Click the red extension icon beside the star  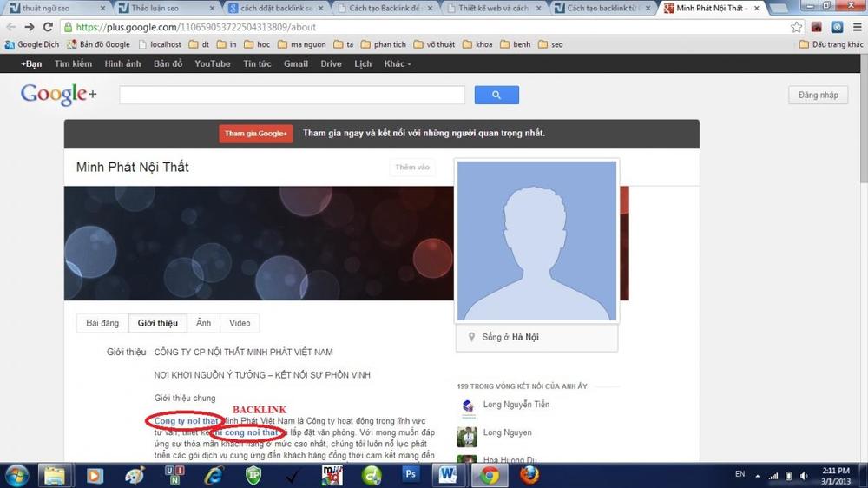point(817,27)
